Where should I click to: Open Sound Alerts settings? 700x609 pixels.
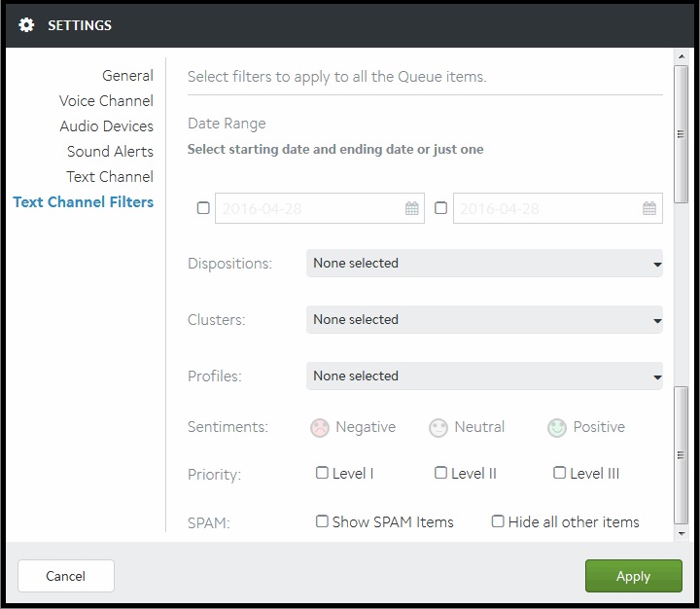tap(110, 152)
